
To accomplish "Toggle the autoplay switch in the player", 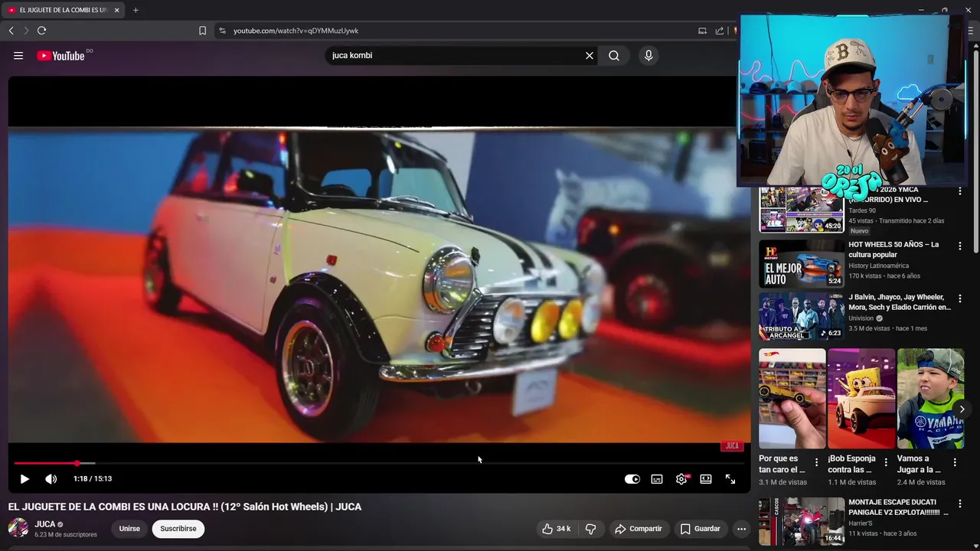I will point(632,479).
